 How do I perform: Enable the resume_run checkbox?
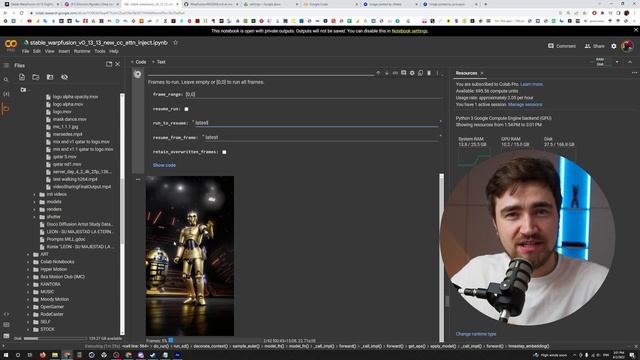(x=187, y=109)
